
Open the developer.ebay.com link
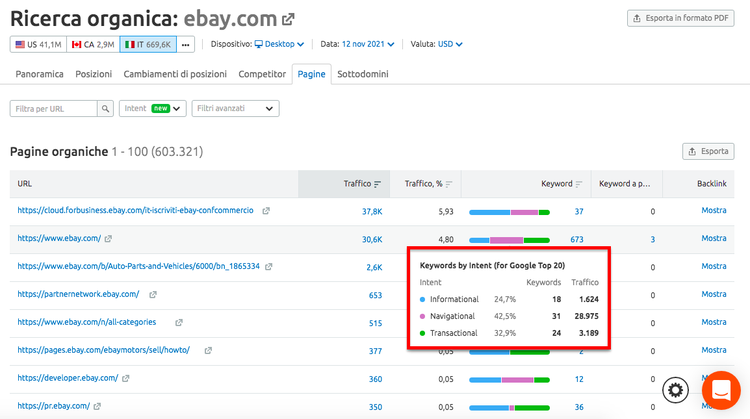(68, 378)
